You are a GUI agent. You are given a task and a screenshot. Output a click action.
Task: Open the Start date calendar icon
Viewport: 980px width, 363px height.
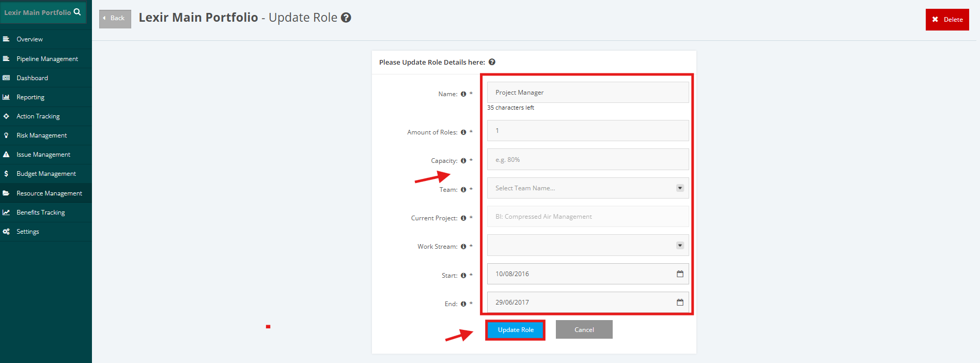pos(680,274)
